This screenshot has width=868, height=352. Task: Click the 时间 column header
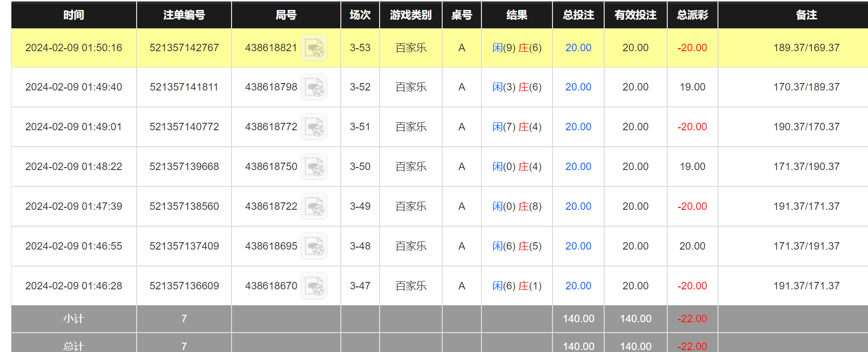coord(74,15)
